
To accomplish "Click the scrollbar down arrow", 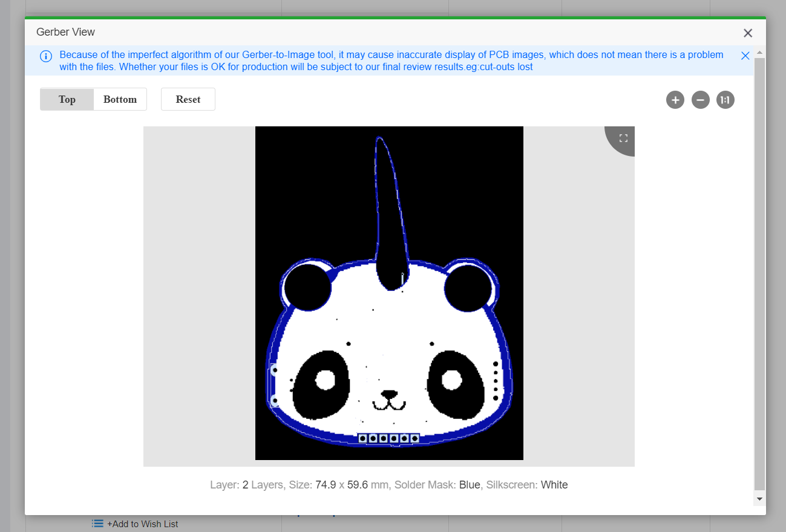I will tap(759, 498).
